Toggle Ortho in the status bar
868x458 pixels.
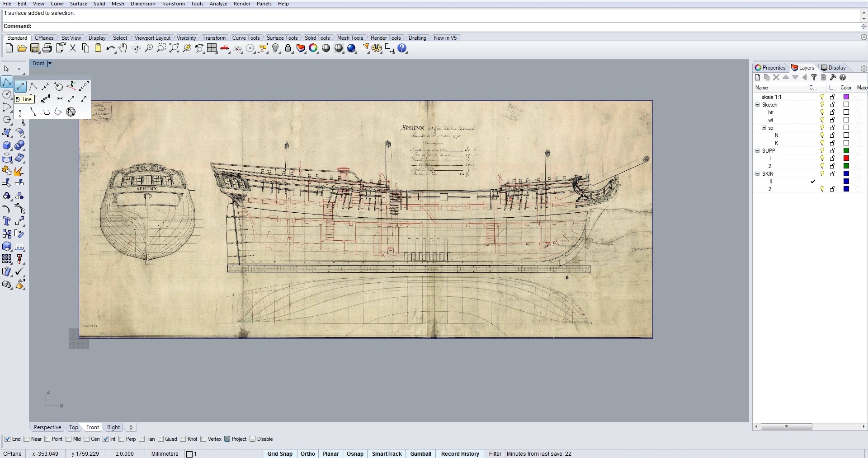[307, 454]
